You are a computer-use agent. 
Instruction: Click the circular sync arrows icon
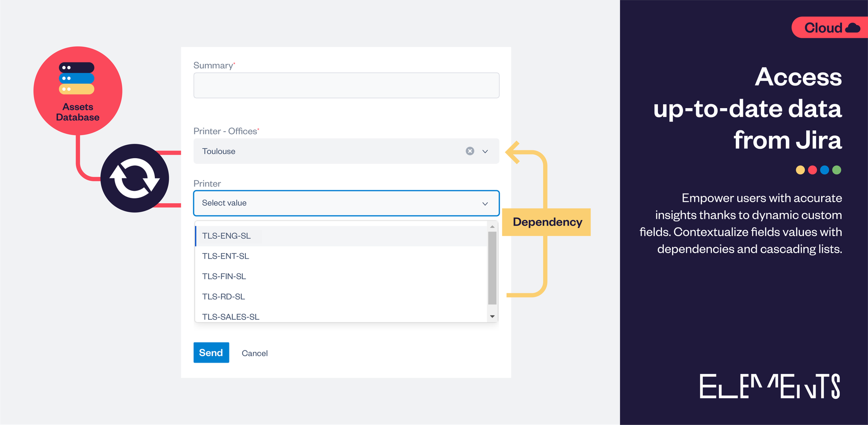[x=135, y=178]
